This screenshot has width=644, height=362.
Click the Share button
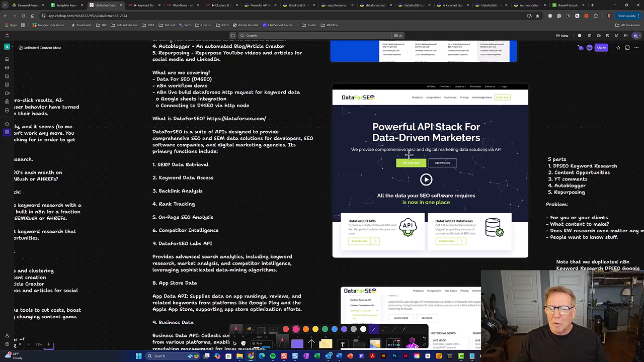tap(601, 48)
